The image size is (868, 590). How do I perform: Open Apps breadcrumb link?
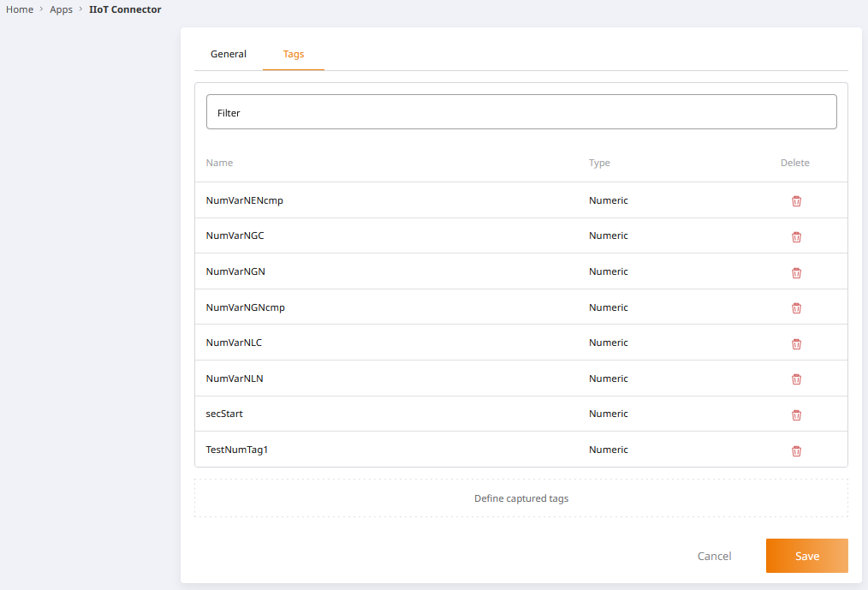61,9
